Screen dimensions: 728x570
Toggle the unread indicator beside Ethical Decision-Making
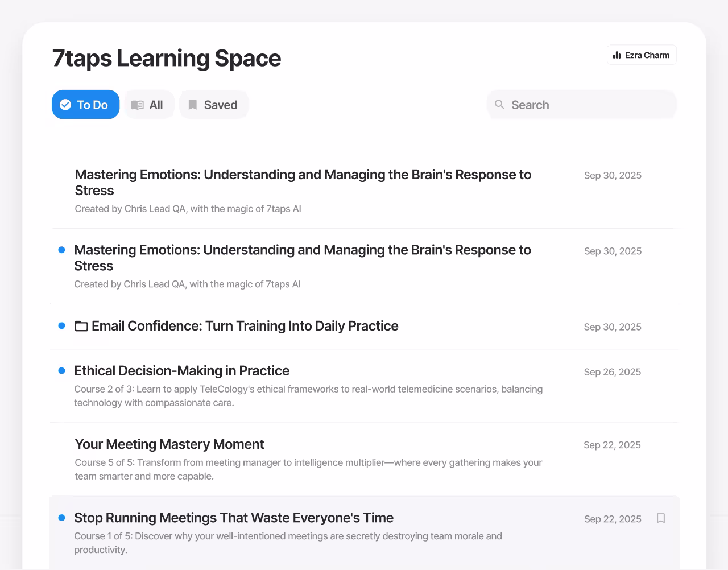[61, 370]
